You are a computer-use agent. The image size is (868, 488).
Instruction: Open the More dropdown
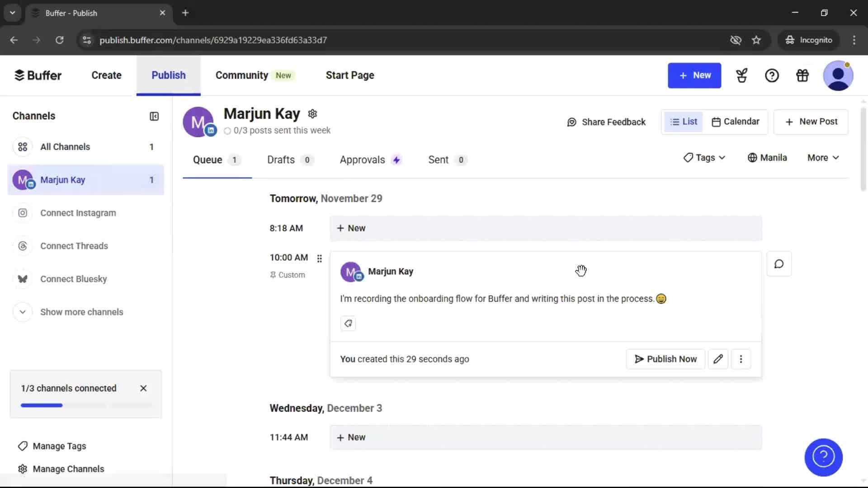coord(822,157)
